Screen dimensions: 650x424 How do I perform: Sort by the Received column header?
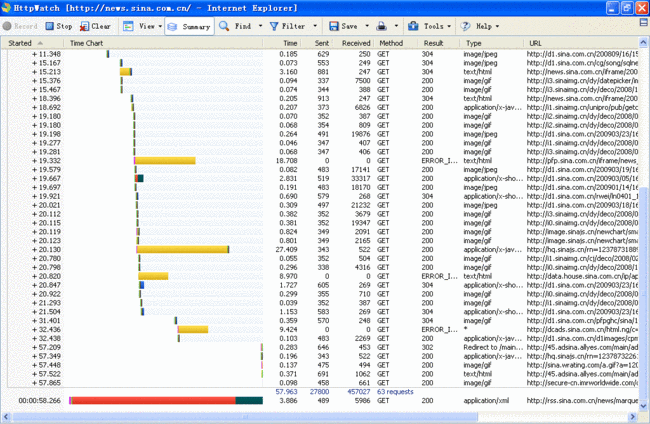353,43
